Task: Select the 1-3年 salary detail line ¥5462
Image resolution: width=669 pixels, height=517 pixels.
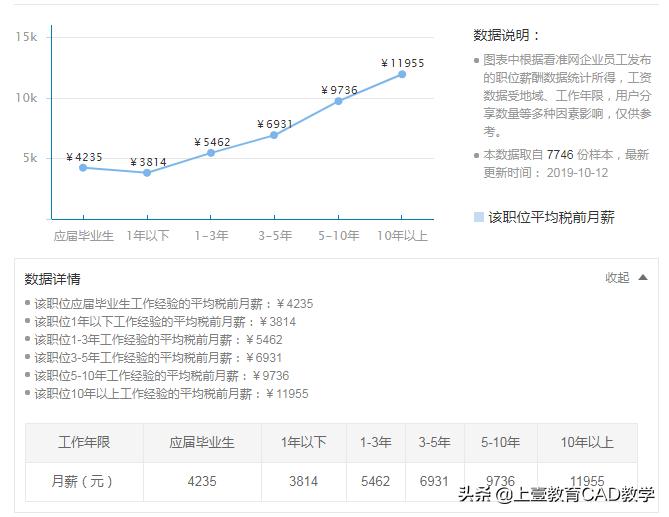Action: point(158,340)
